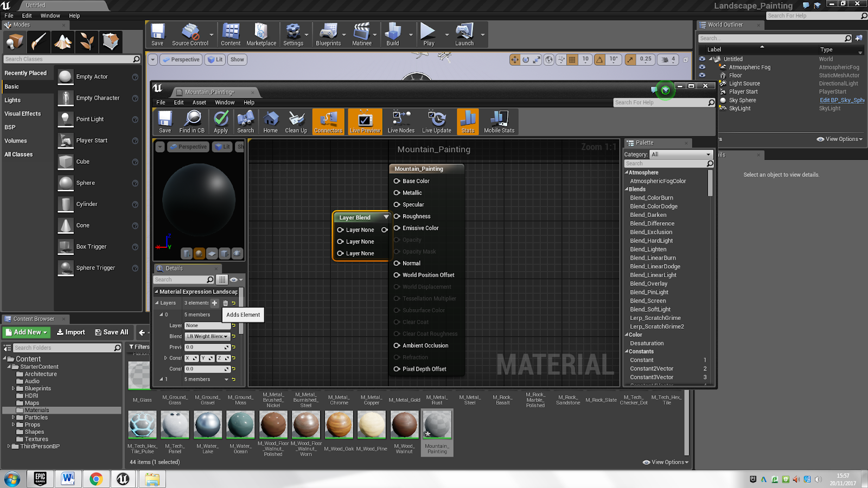Expand the Layer Blend node arrow

pos(386,217)
